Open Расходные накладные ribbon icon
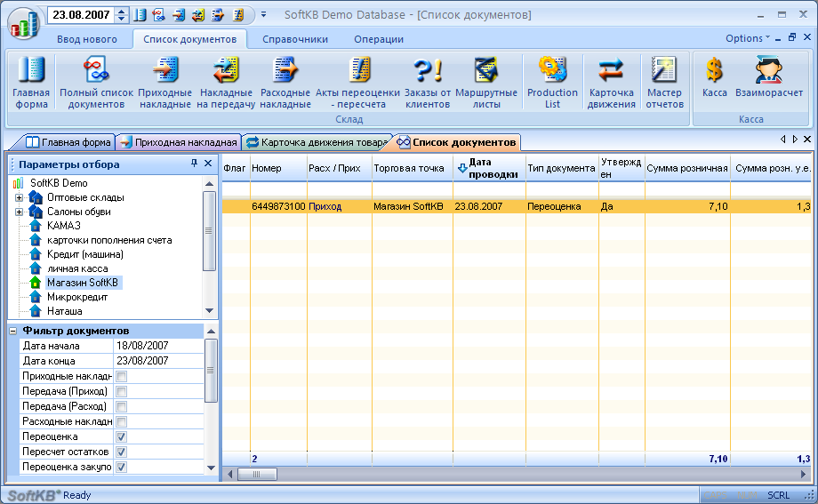Screen dimensions: 818x504 point(285,82)
